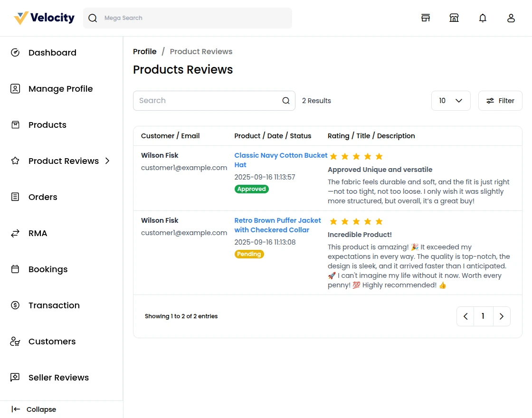The height and width of the screenshot is (418, 532).
Task: Open the user account icon top right
Action: (x=511, y=18)
